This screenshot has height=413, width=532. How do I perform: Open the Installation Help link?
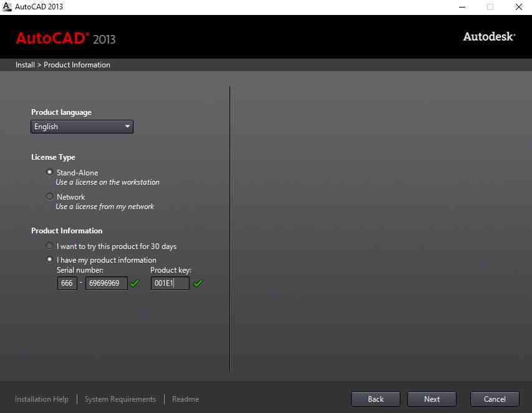[42, 399]
